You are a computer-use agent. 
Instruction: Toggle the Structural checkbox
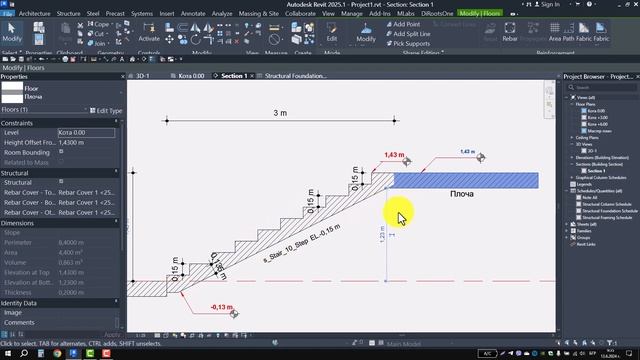click(x=61, y=181)
